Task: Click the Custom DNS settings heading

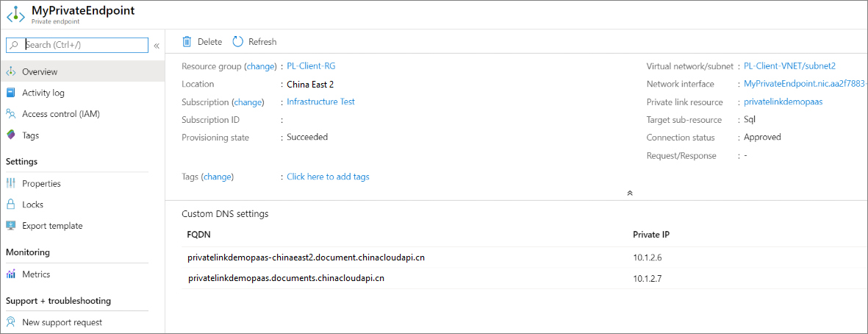Action: coord(225,214)
